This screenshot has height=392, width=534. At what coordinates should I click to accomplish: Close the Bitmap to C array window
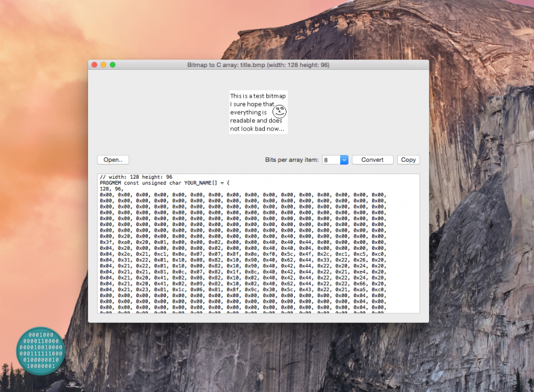coord(94,65)
